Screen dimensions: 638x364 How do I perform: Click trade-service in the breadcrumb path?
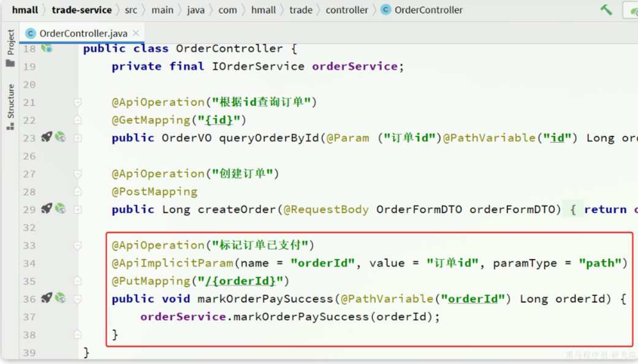coord(82,10)
